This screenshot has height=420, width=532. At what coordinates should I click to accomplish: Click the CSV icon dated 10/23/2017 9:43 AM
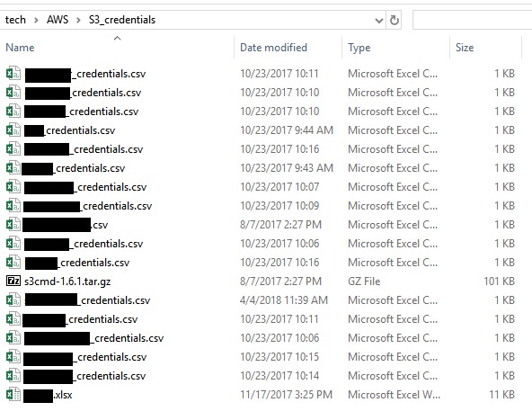[x=13, y=167]
